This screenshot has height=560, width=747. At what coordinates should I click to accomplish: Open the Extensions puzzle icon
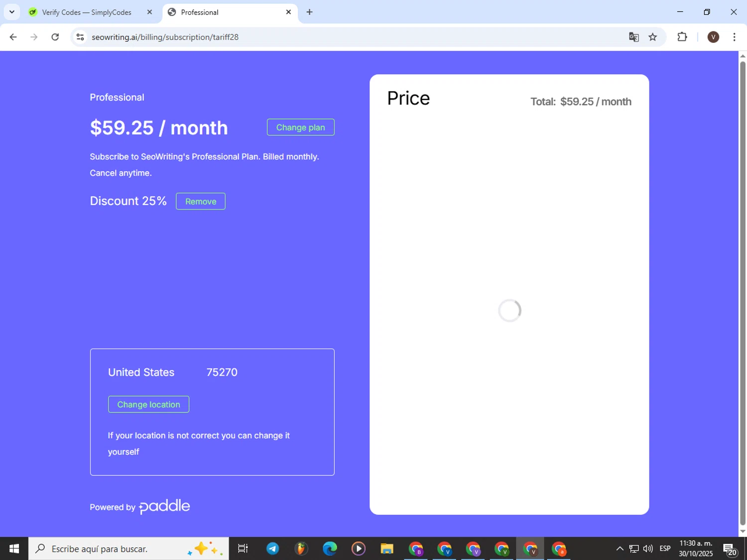click(x=682, y=37)
